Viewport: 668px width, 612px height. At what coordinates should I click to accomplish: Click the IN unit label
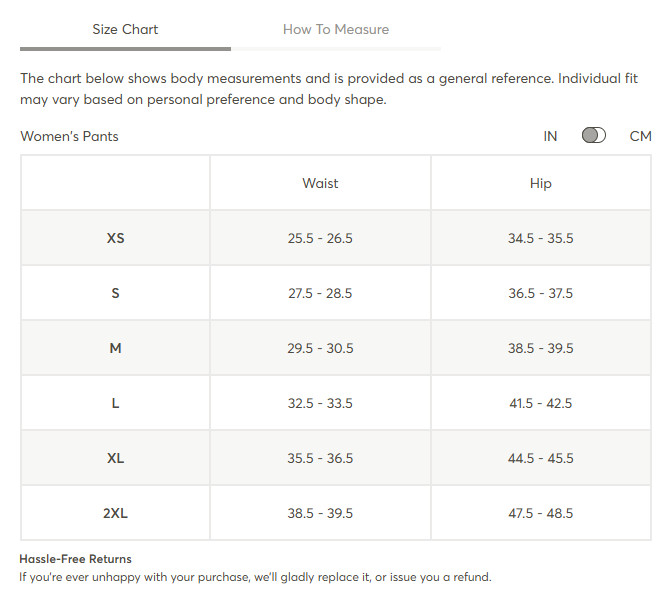coord(550,136)
